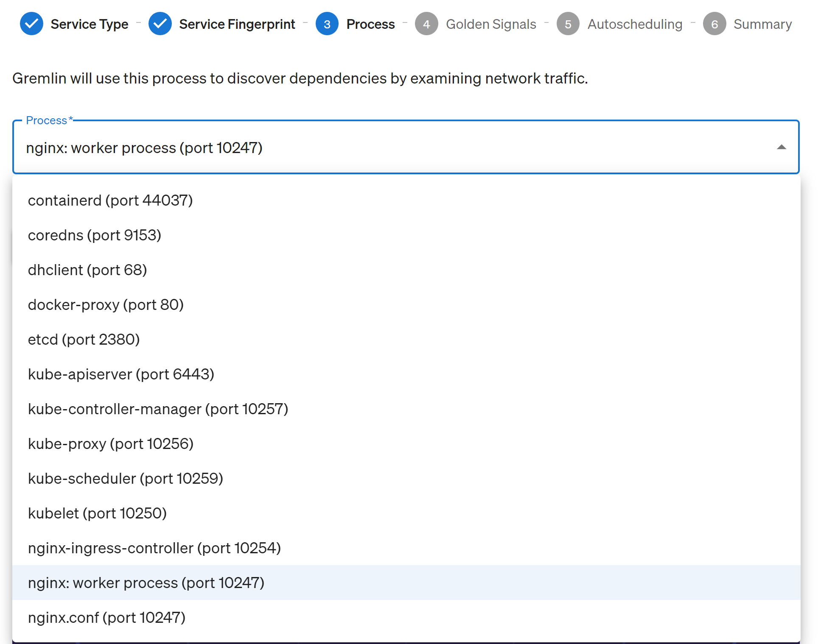The height and width of the screenshot is (644, 835).
Task: Choose kubelet (port 10250) option
Action: point(406,513)
